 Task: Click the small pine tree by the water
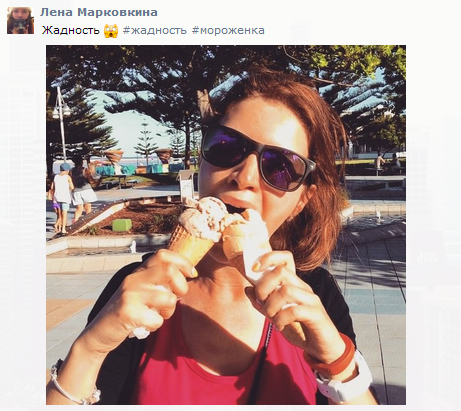coord(145,143)
